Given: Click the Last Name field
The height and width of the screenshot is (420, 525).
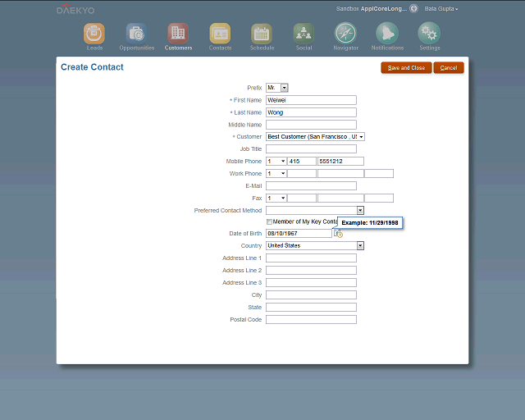Looking at the screenshot, I should (311, 112).
